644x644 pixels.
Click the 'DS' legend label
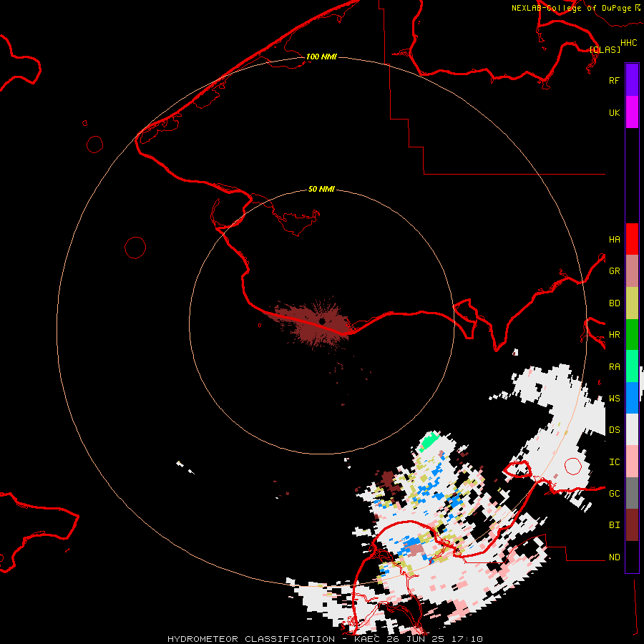[614, 429]
